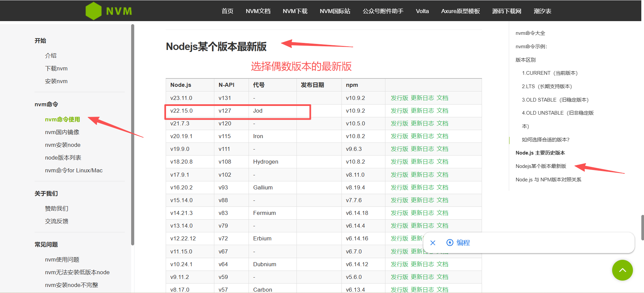Open 文档 link for v16.20.2

tap(442, 187)
